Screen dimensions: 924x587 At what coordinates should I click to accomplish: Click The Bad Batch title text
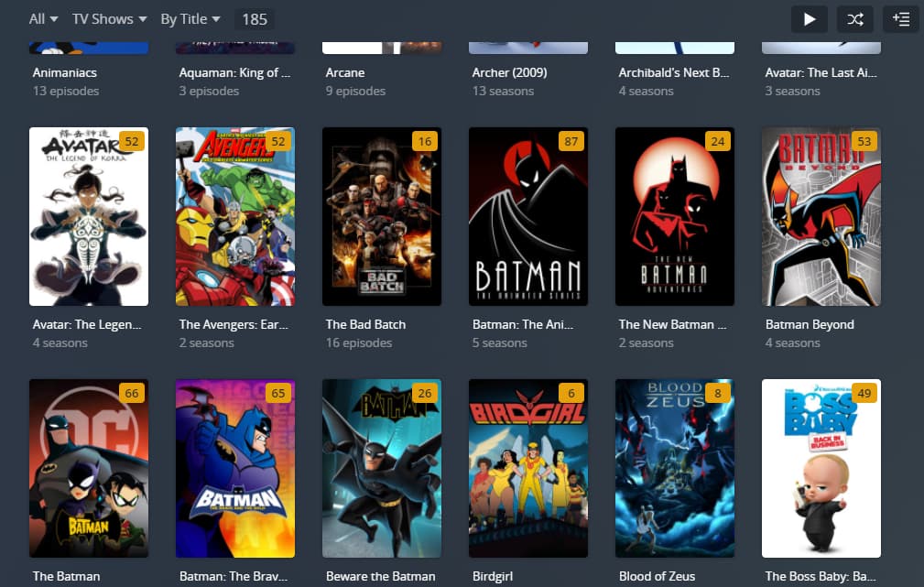pyautogui.click(x=365, y=324)
